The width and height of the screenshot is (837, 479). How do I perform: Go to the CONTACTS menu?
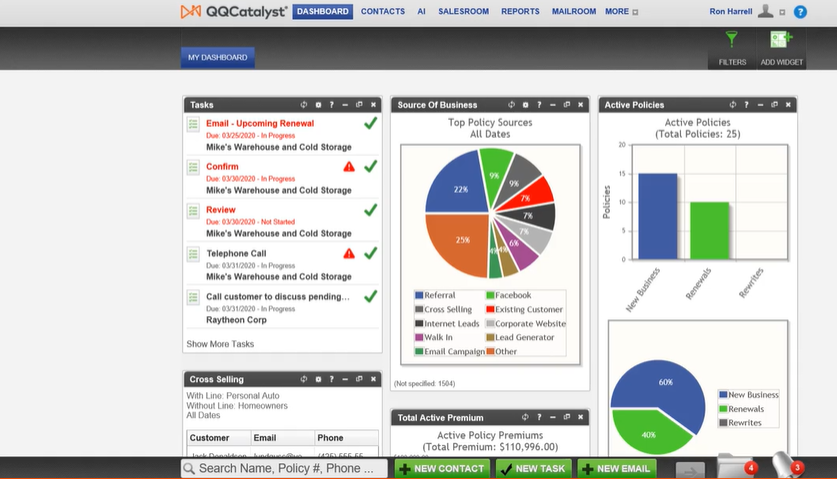(383, 11)
